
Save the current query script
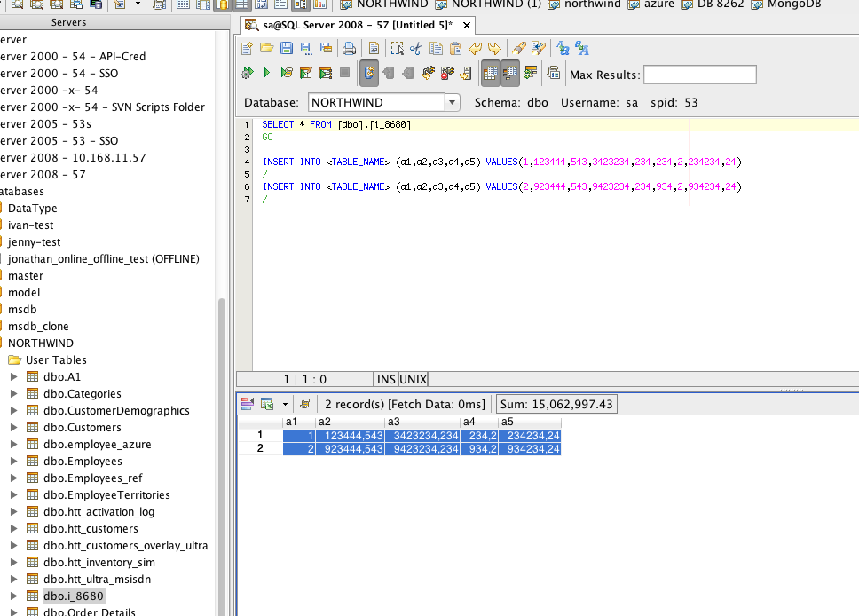pyautogui.click(x=286, y=48)
